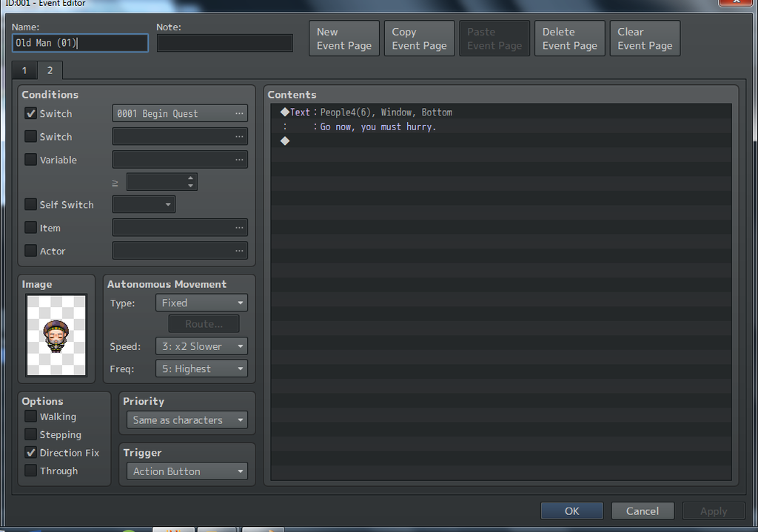Switch to event page tab 1

(24, 71)
